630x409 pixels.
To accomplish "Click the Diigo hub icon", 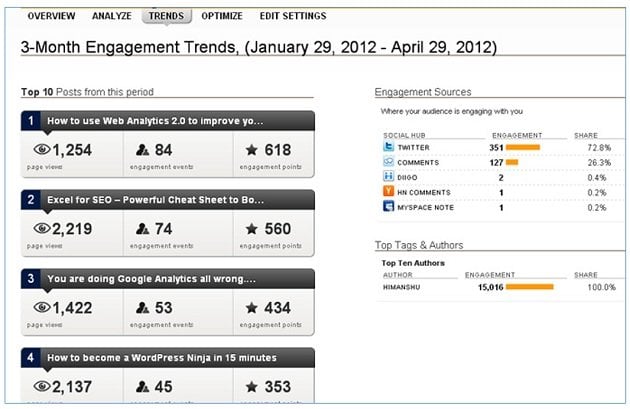I will 388,176.
